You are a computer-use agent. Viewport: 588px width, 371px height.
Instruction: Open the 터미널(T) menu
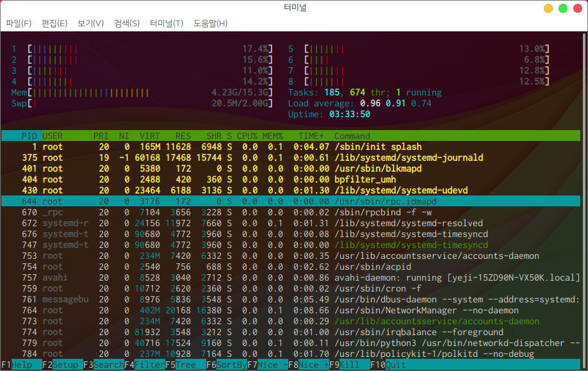pos(167,24)
